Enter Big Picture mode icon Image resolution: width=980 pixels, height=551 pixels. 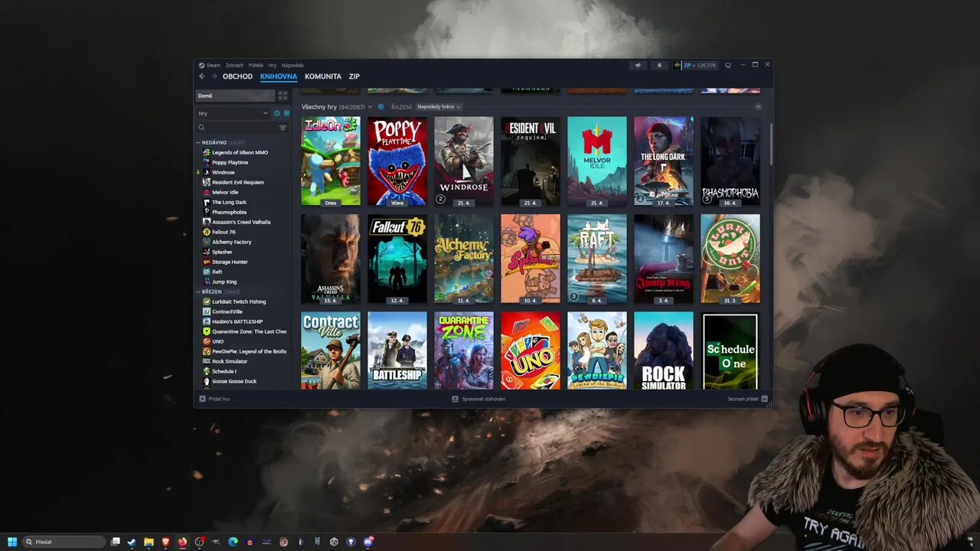coord(727,65)
